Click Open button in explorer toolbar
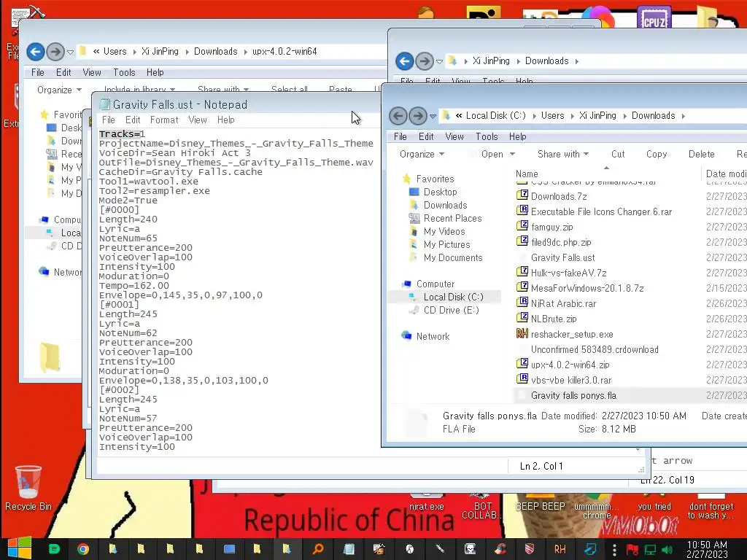This screenshot has height=560, width=747. 492,155
